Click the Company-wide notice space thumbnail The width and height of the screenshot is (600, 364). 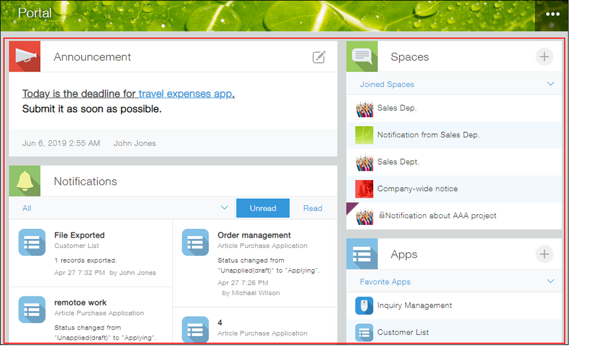pyautogui.click(x=364, y=189)
